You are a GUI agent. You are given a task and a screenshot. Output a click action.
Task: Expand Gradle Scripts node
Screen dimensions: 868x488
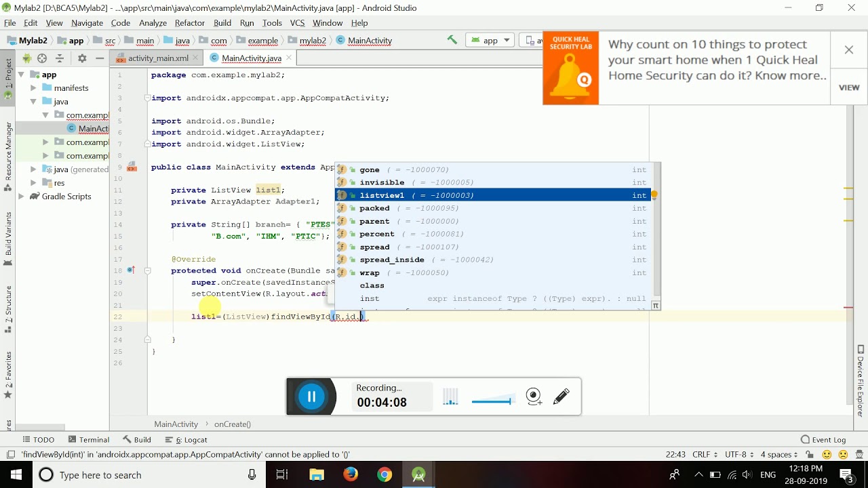click(x=21, y=197)
